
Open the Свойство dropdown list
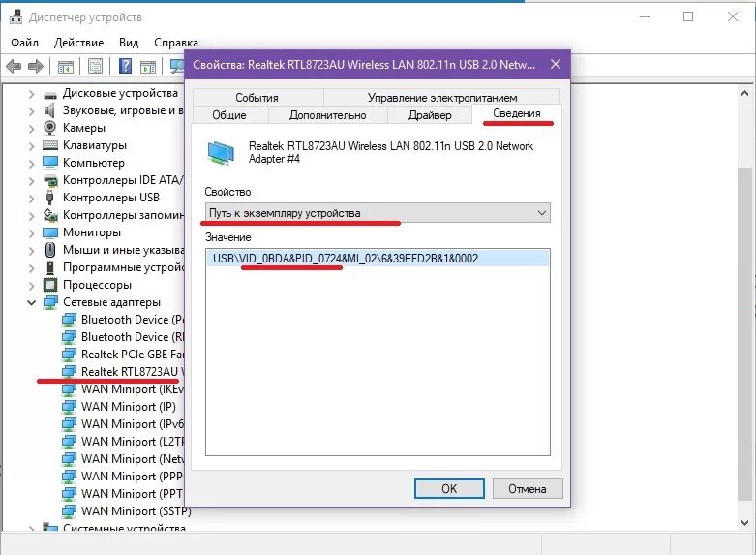coord(541,213)
